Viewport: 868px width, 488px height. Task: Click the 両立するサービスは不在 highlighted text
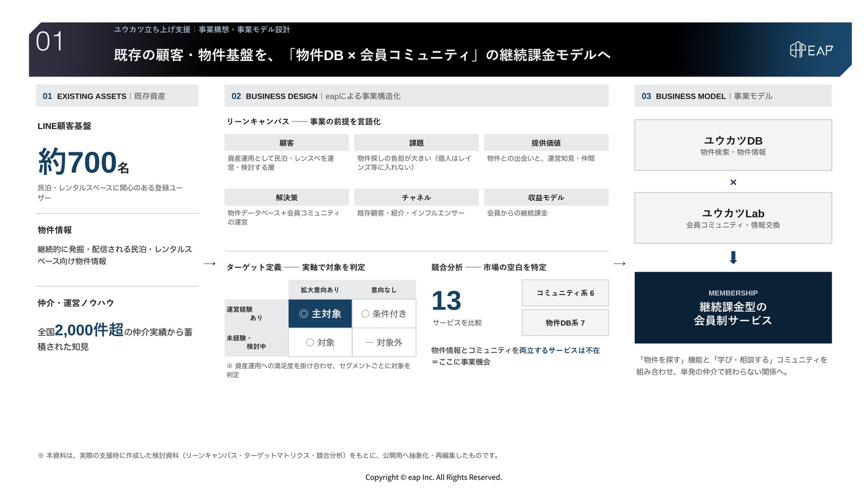(559, 350)
